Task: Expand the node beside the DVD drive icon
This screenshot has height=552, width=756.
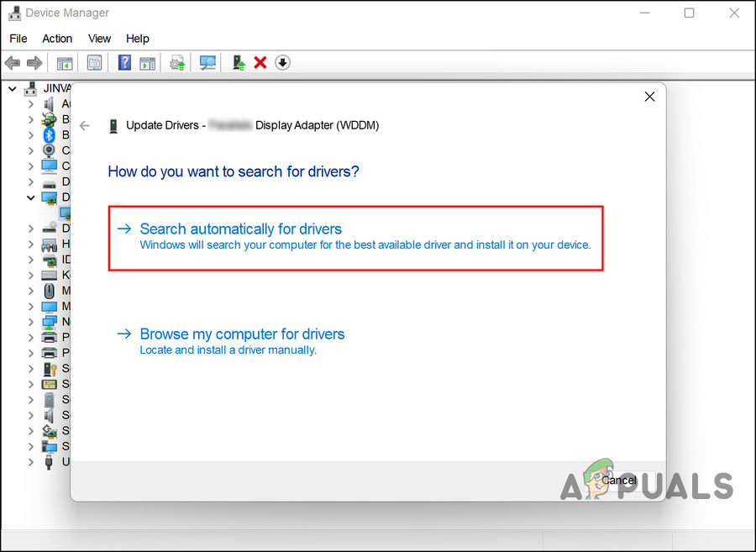Action: pos(31,229)
